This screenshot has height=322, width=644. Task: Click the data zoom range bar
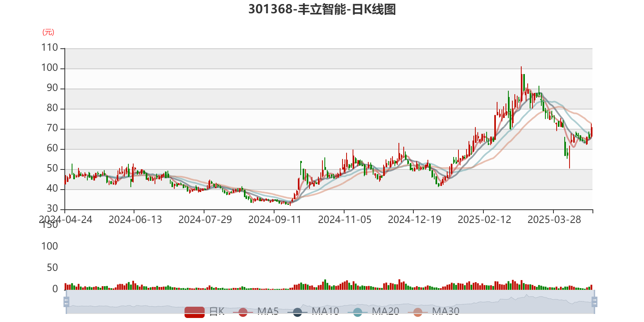[330, 302]
